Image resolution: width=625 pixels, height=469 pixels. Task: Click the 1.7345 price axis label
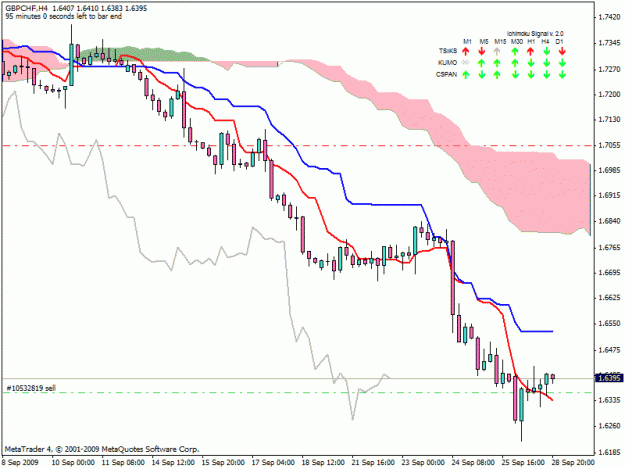tap(610, 43)
